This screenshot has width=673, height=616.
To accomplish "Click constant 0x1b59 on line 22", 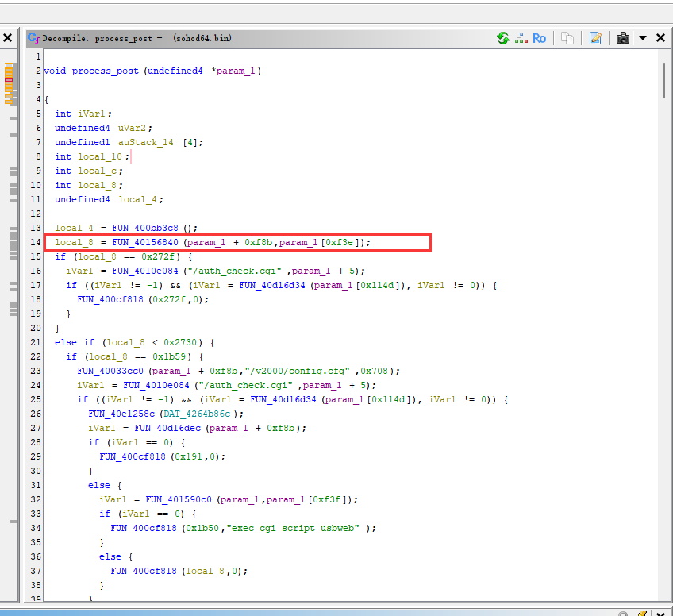I will (169, 356).
